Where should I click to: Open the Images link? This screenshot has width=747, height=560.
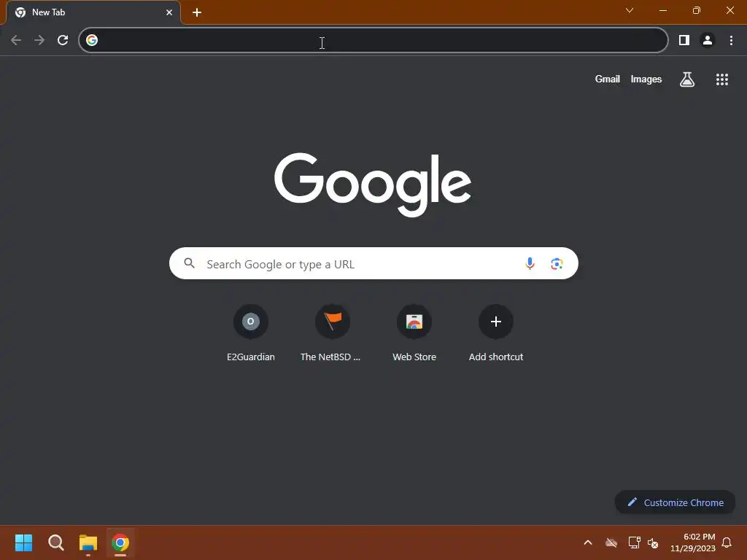[x=646, y=79]
